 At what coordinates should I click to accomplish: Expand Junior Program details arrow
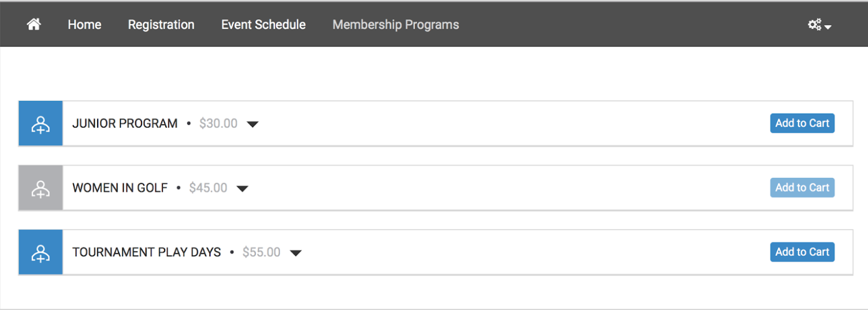(x=252, y=124)
